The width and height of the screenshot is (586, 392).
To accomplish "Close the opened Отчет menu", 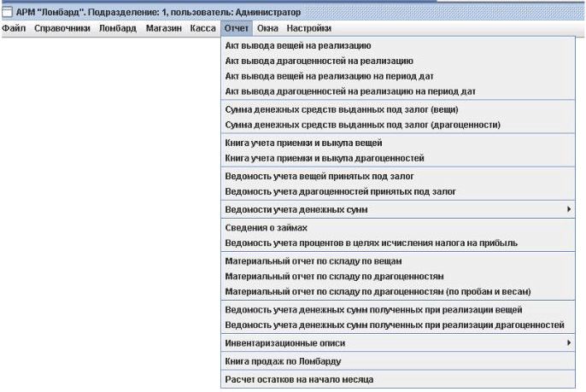I will (237, 28).
